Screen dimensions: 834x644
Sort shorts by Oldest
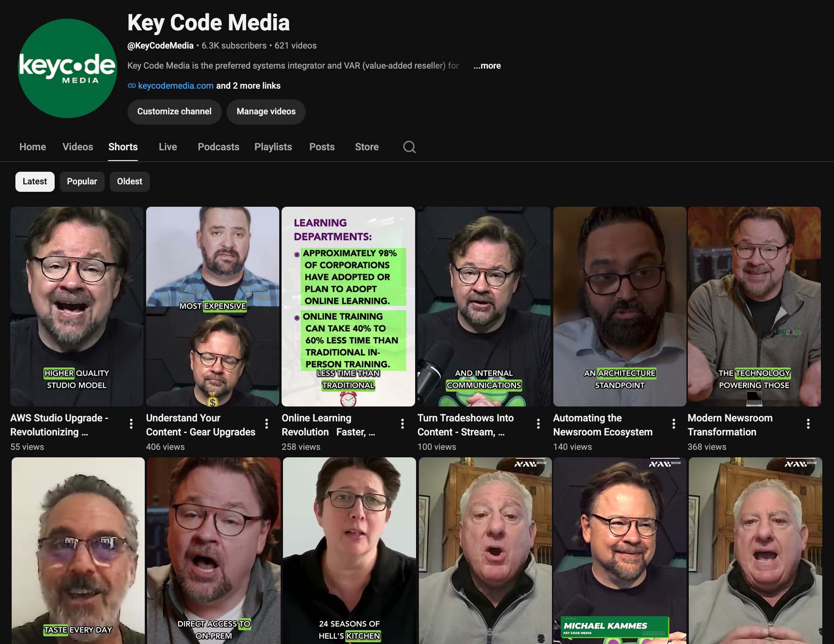(x=130, y=182)
